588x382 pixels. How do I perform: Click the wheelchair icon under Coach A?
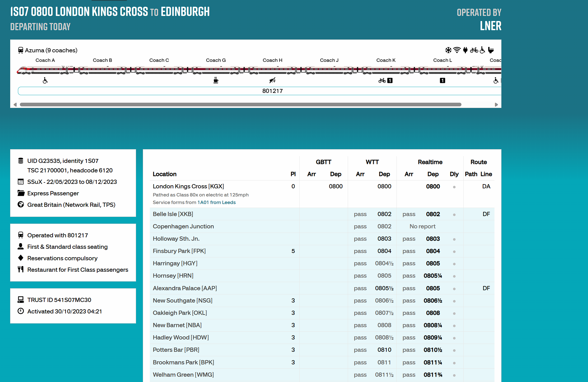(45, 81)
